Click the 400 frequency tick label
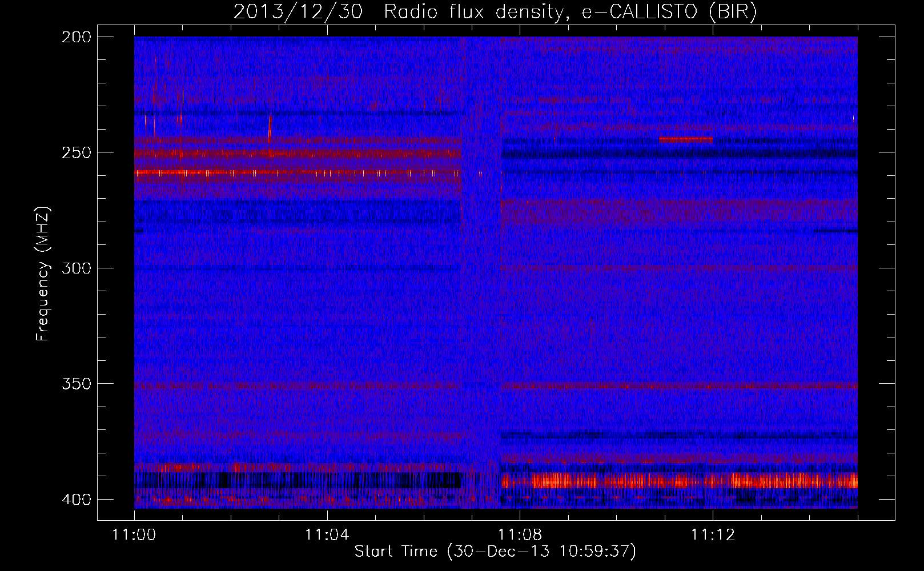The image size is (924, 571). click(x=77, y=499)
